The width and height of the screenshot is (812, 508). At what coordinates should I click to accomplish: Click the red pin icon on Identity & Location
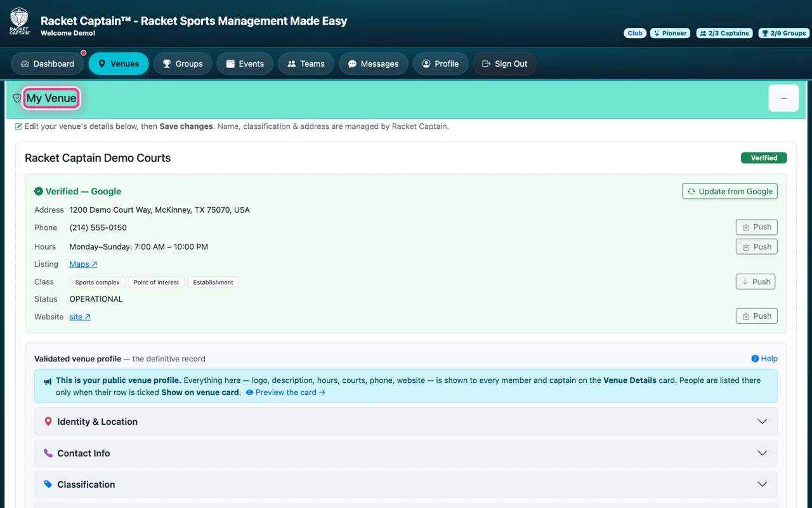[48, 422]
